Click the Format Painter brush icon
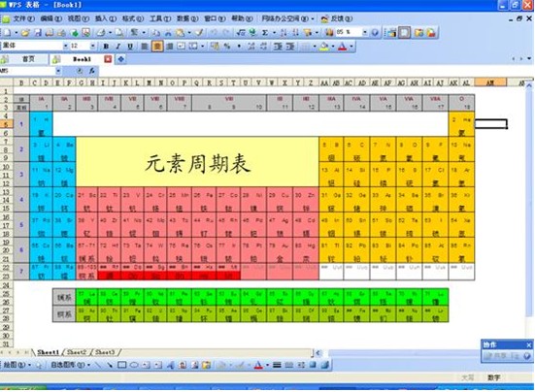This screenshot has width=535, height=392. coord(200,33)
